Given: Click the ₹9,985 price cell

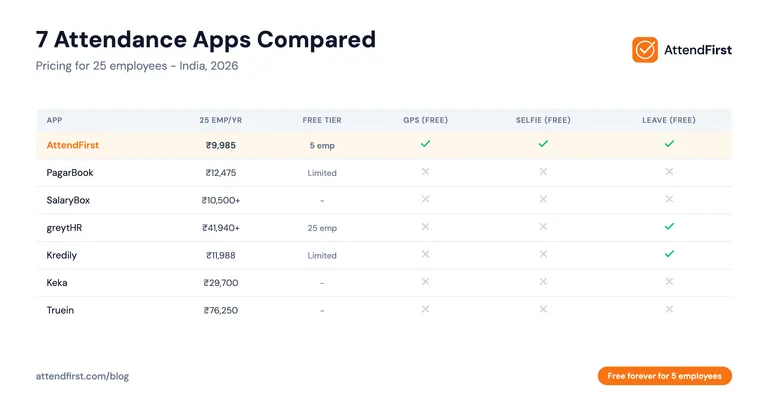Looking at the screenshot, I should pyautogui.click(x=220, y=145).
